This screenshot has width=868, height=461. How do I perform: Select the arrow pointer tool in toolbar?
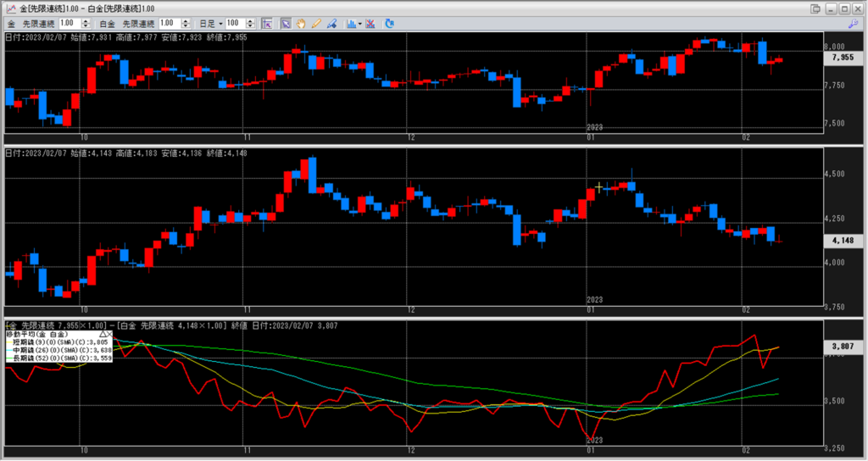tap(287, 23)
